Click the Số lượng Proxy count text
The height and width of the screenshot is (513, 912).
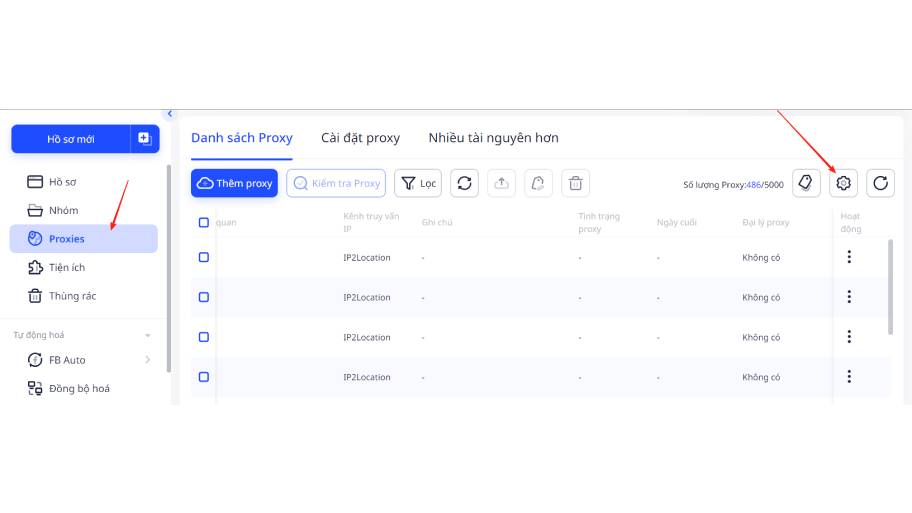pos(733,185)
